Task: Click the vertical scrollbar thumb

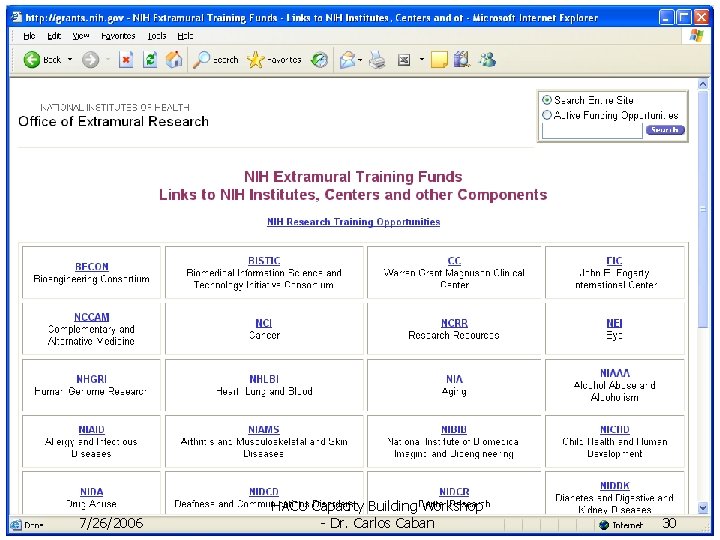Action: coord(703,209)
